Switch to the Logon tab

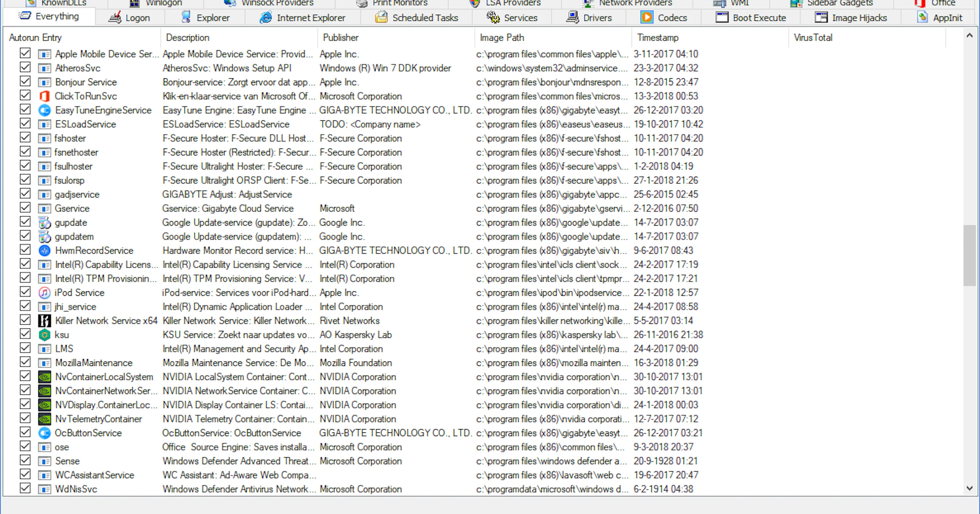coord(130,18)
